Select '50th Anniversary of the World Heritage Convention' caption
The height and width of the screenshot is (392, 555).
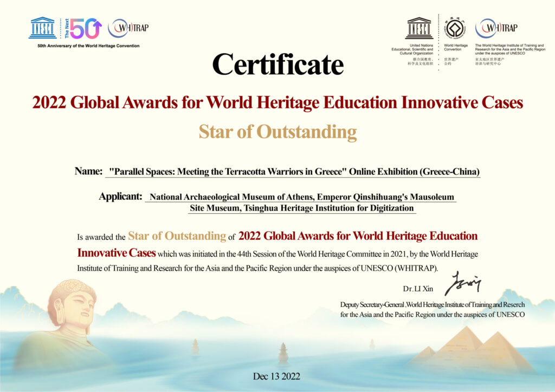click(x=88, y=46)
